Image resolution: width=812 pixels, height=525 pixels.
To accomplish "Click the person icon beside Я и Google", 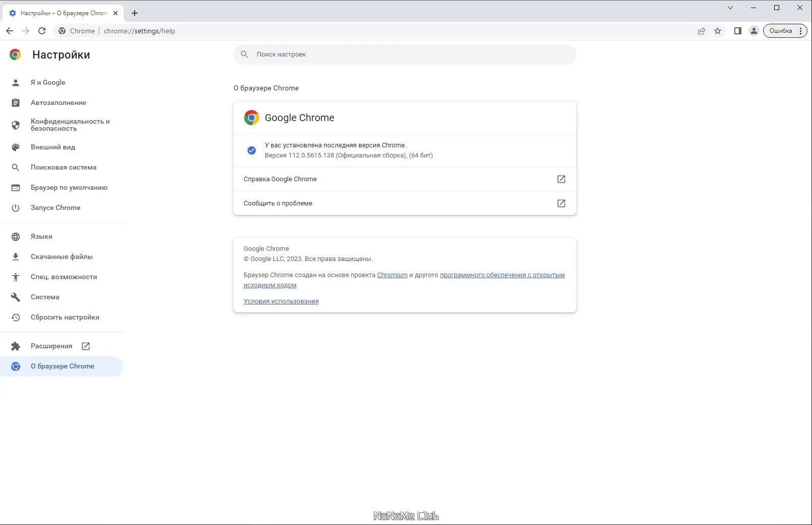I will click(16, 82).
